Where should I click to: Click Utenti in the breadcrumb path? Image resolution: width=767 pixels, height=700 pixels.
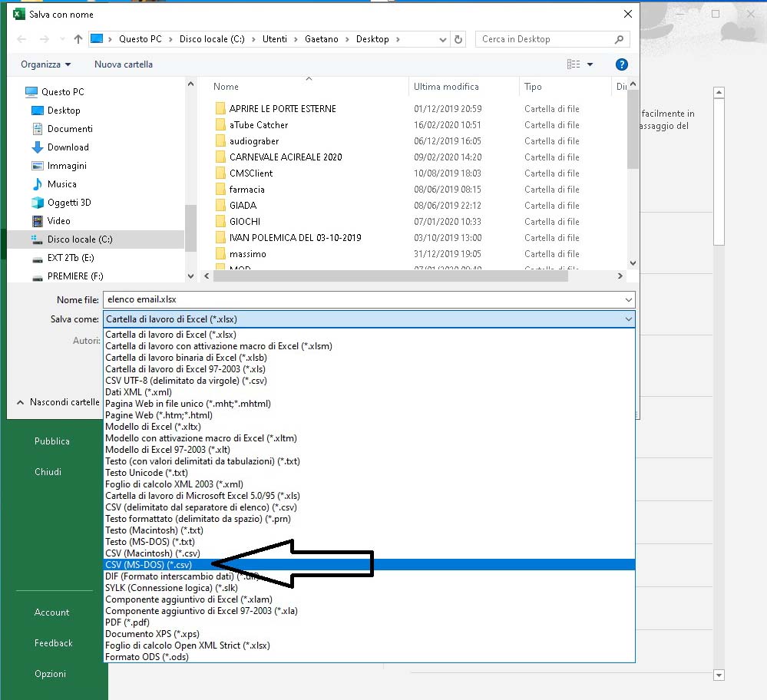click(x=274, y=39)
